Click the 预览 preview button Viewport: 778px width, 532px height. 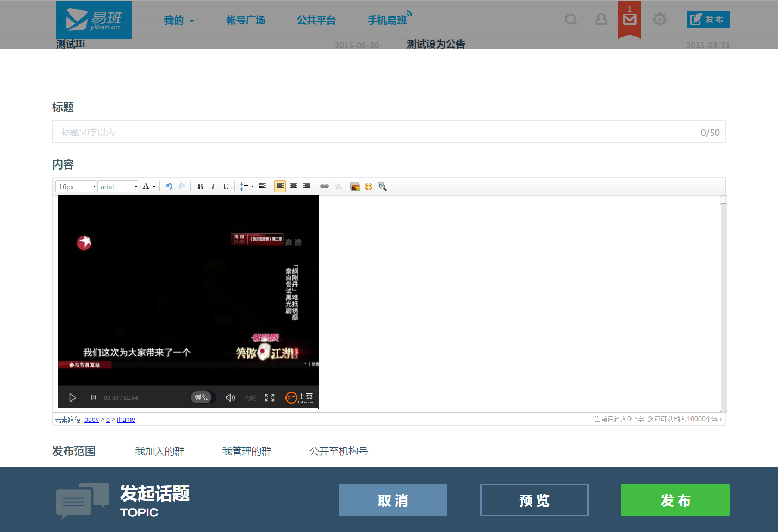(534, 500)
